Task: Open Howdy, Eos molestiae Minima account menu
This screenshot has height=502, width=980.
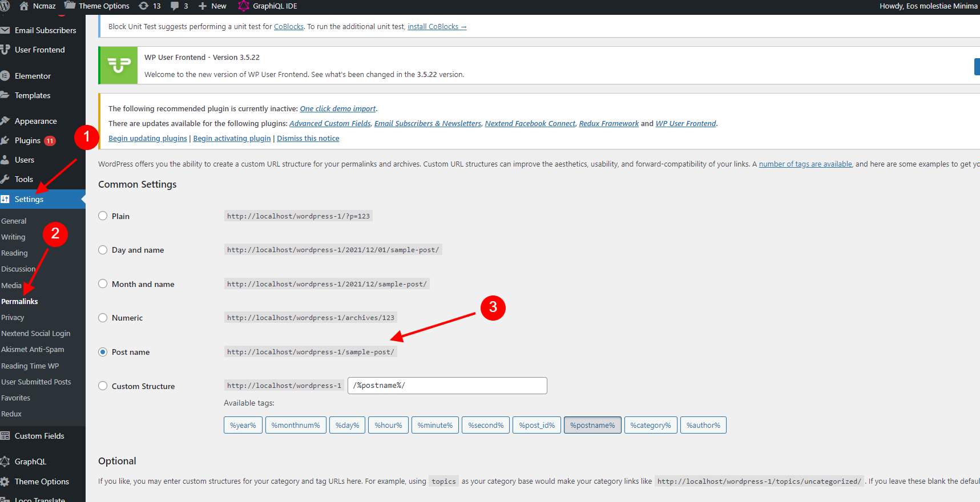Action: click(929, 6)
